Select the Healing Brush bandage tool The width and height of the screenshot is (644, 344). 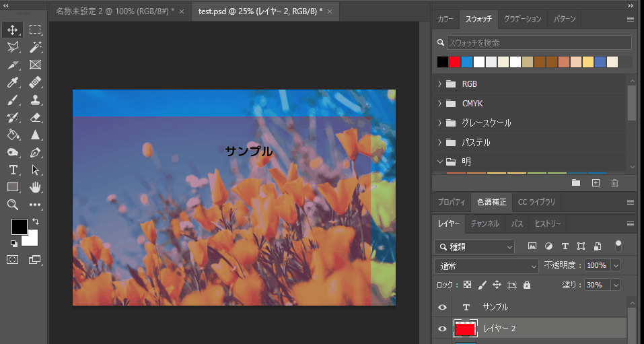[35, 83]
